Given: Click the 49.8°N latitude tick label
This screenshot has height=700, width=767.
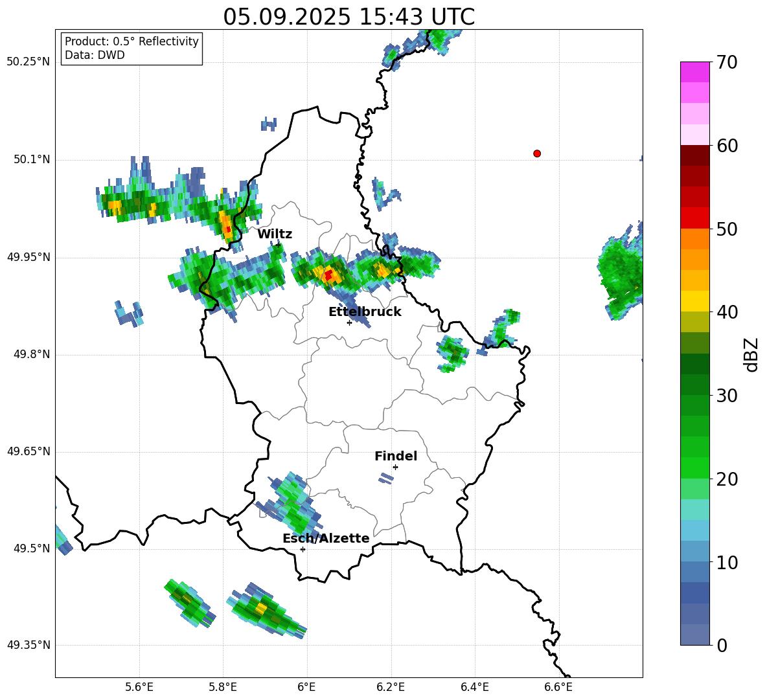Looking at the screenshot, I should [29, 354].
